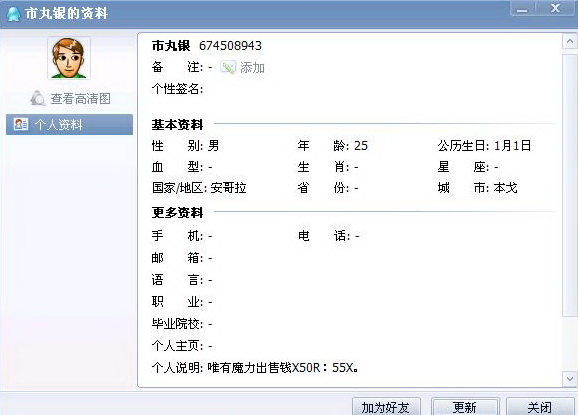
Task: Click the 加为好友 button
Action: (x=386, y=407)
